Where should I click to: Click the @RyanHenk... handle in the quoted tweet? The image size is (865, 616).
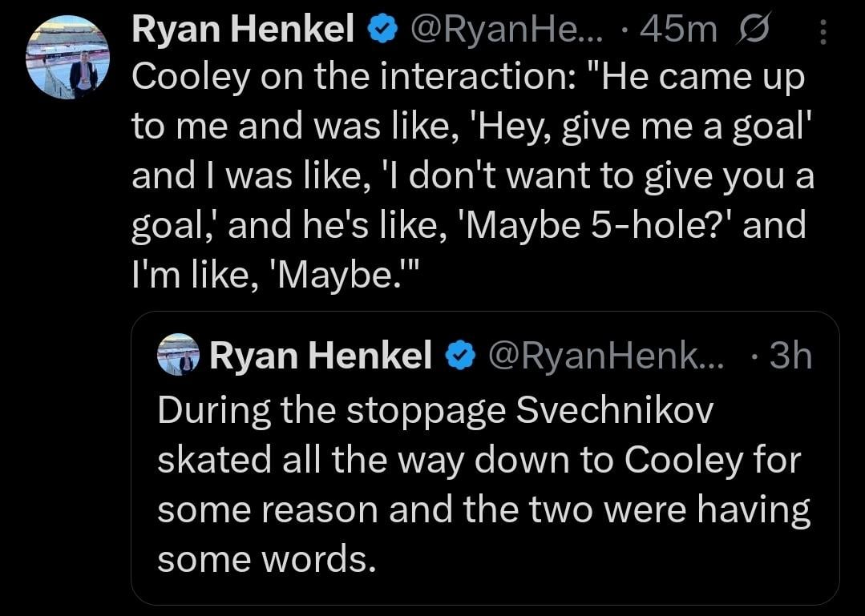607,355
